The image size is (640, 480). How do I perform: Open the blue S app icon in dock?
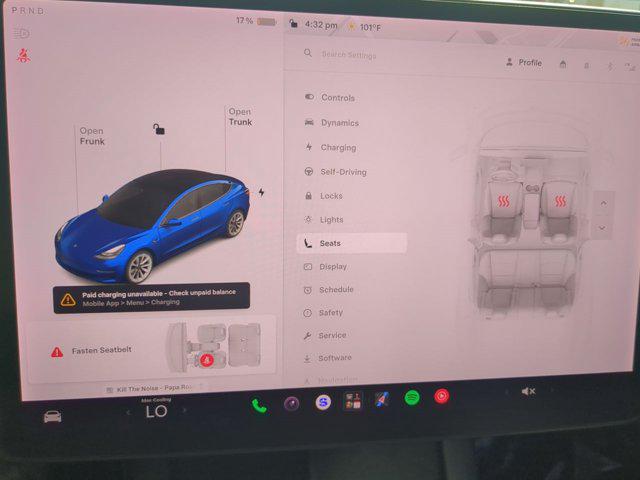[x=323, y=402]
